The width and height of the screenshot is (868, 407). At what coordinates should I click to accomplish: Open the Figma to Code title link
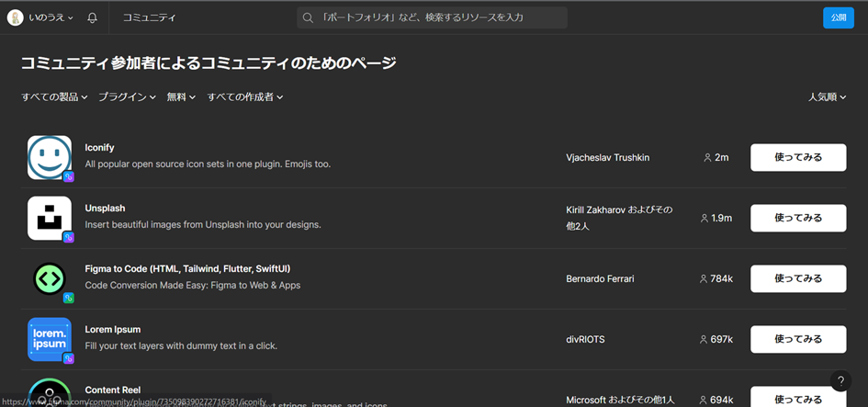point(187,268)
